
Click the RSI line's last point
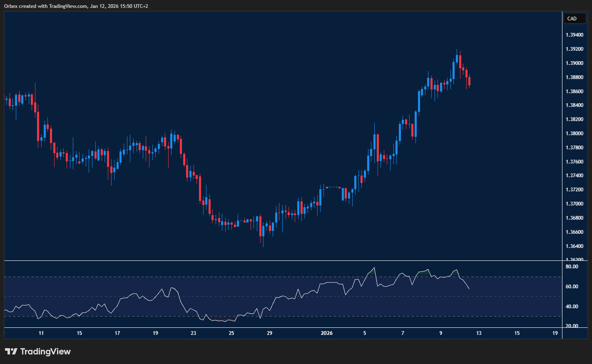pos(469,289)
